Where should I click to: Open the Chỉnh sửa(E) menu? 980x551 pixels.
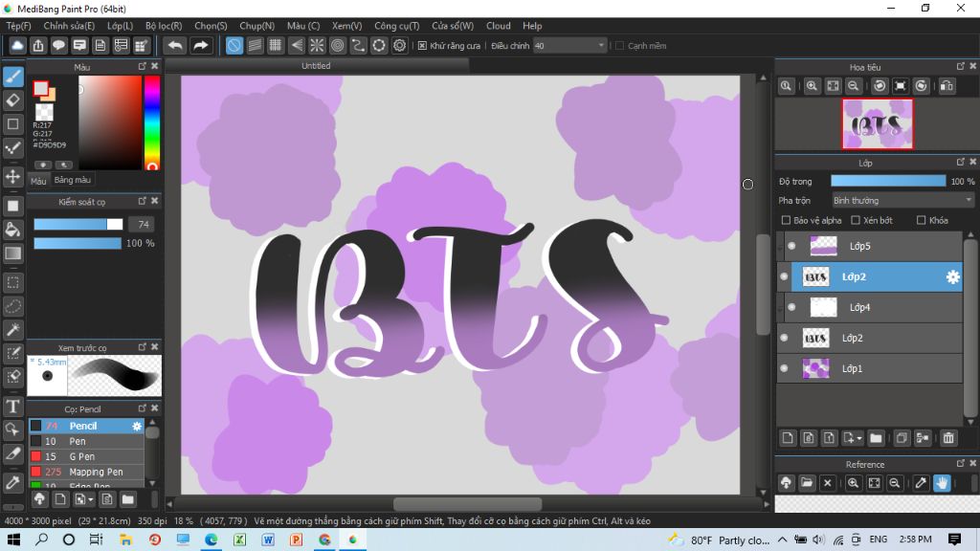69,26
